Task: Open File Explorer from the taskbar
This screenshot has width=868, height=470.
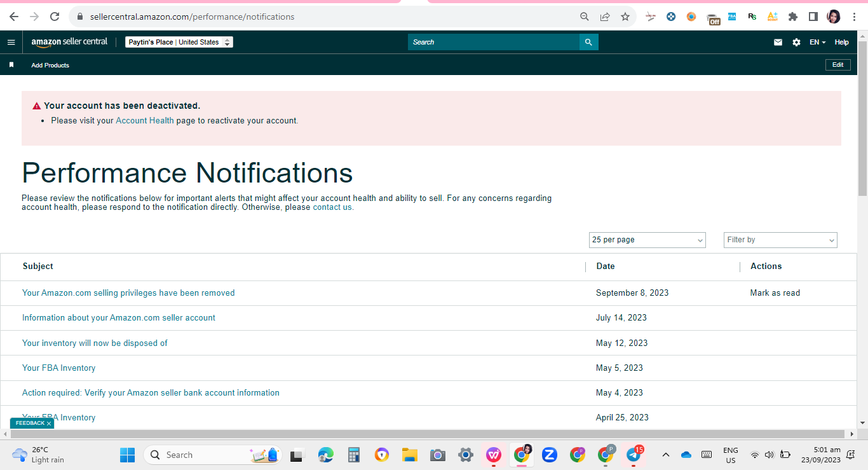Action: point(409,455)
